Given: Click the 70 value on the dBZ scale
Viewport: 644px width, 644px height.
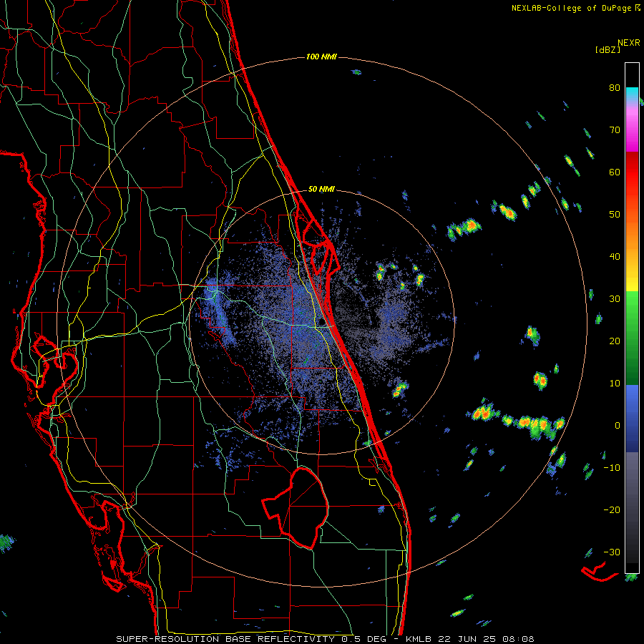Looking at the screenshot, I should pos(615,130).
